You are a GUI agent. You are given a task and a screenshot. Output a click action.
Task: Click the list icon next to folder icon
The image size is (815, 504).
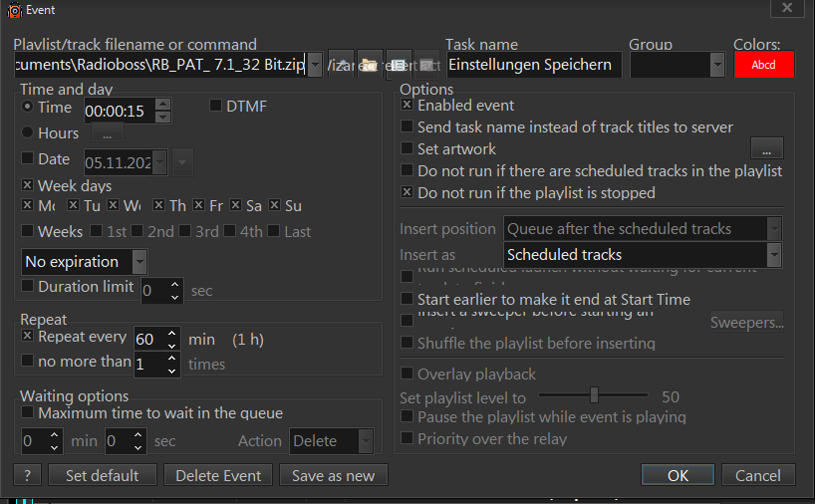(398, 65)
